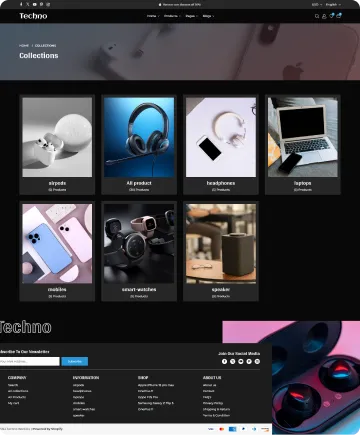This screenshot has width=360, height=435.
Task: Click the footer Instagram social icon
Action: pos(257,361)
